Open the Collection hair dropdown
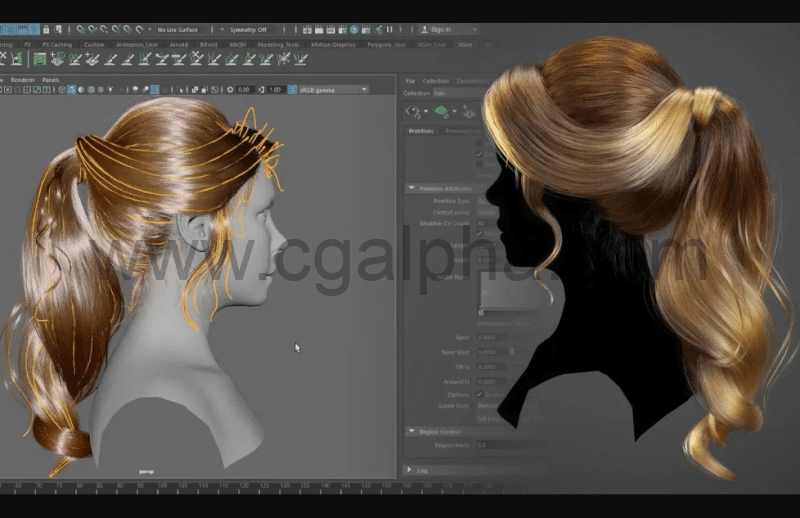The width and height of the screenshot is (800, 518). point(459,93)
